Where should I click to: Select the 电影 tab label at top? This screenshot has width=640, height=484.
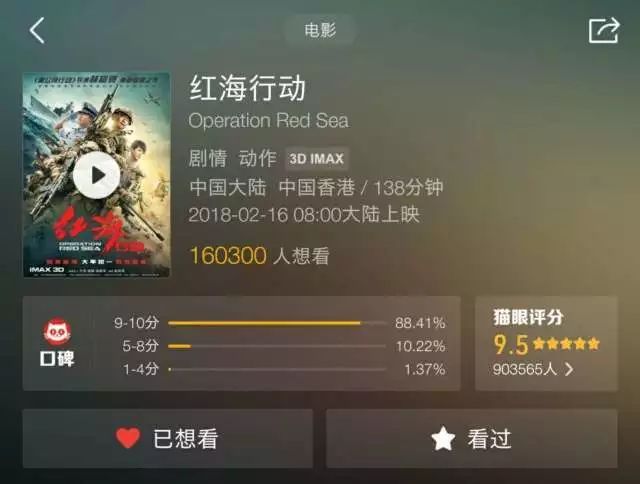(x=320, y=30)
